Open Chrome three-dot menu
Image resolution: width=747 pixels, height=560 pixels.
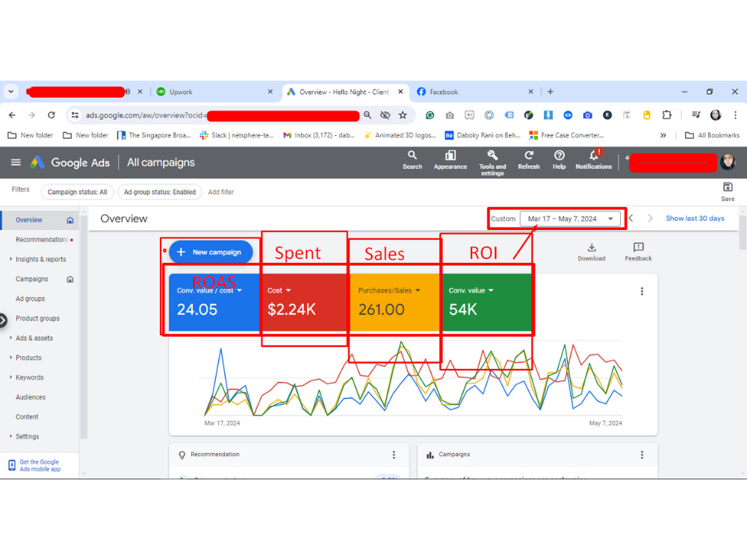(x=735, y=115)
